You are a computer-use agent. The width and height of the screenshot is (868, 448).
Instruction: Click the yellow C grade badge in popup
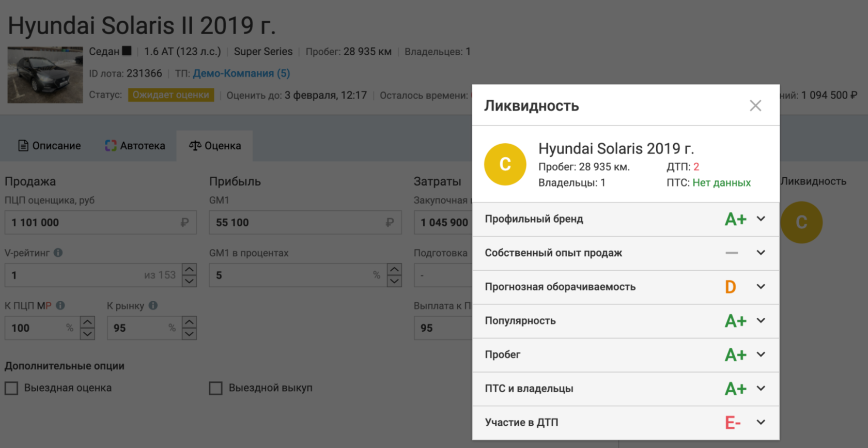point(505,164)
